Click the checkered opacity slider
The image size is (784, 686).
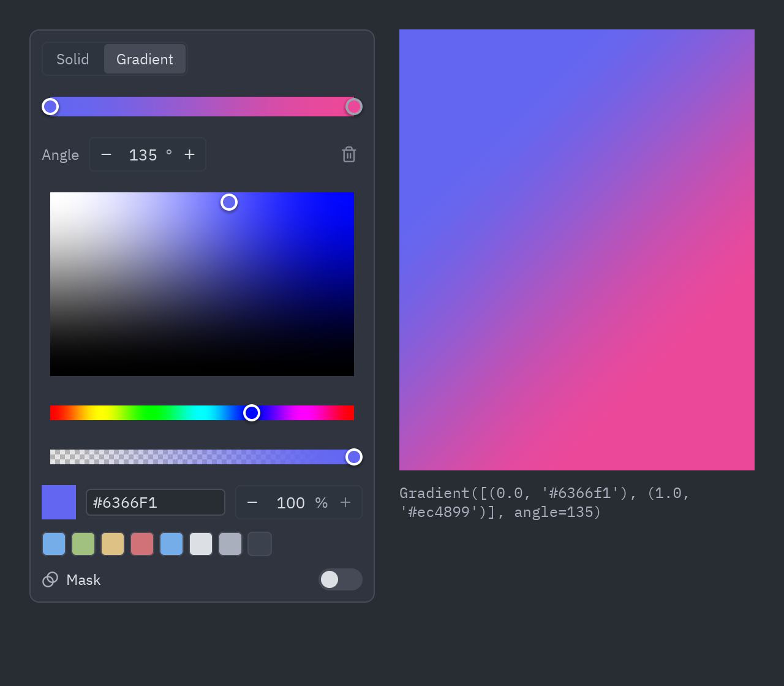click(x=202, y=457)
